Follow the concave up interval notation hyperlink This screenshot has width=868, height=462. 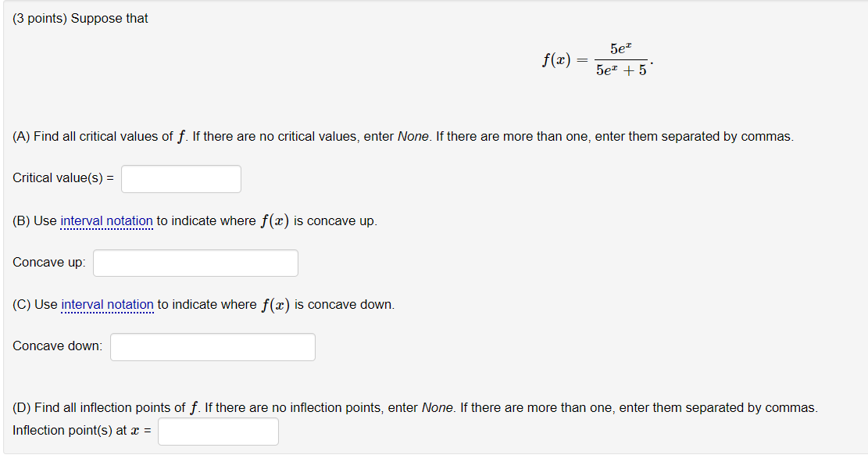tap(107, 221)
